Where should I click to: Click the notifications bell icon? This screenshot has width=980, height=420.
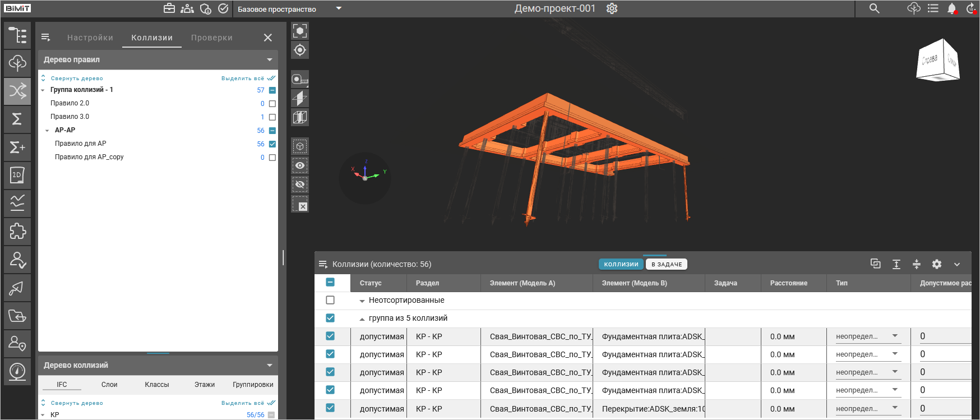[951, 8]
